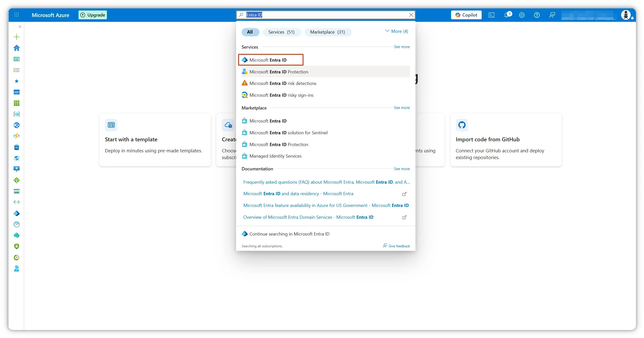This screenshot has height=338, width=644.
Task: Open Marketplace Microsoft Entra ID Protection item
Action: pos(325,144)
